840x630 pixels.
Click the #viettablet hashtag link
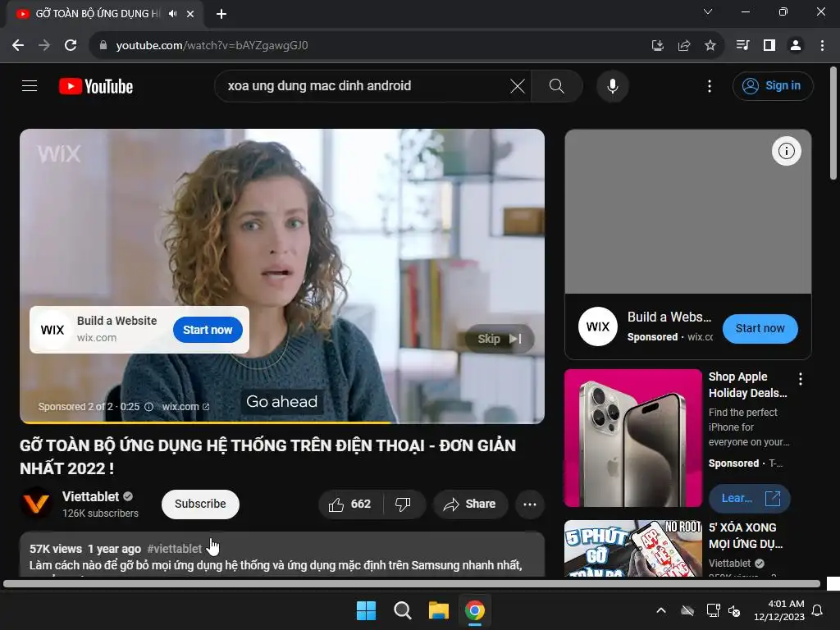click(x=175, y=549)
